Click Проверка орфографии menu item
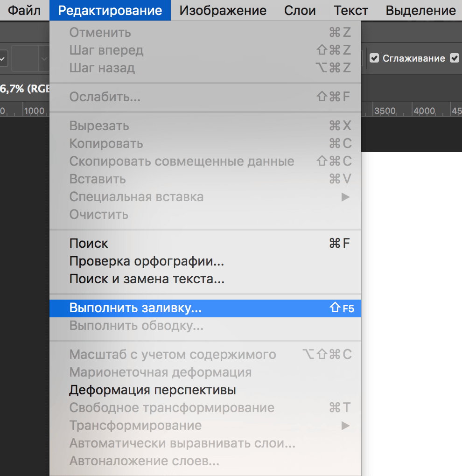 pos(147,261)
